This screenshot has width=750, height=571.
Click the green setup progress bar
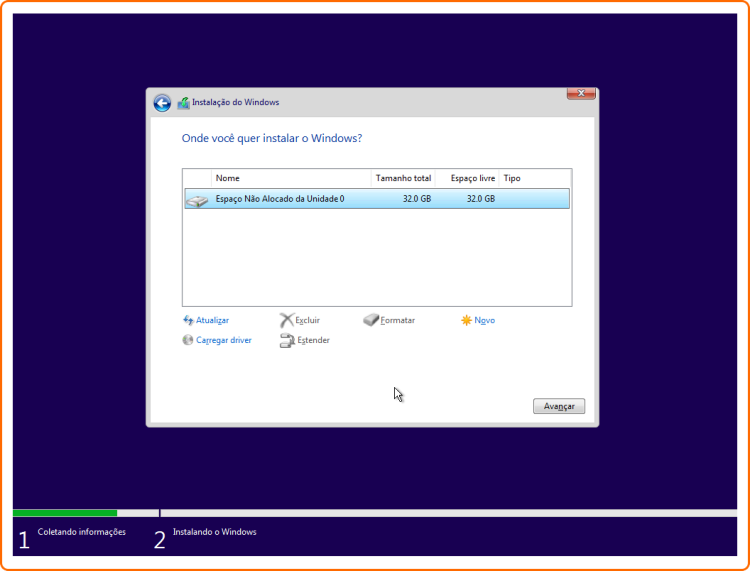pyautogui.click(x=65, y=513)
